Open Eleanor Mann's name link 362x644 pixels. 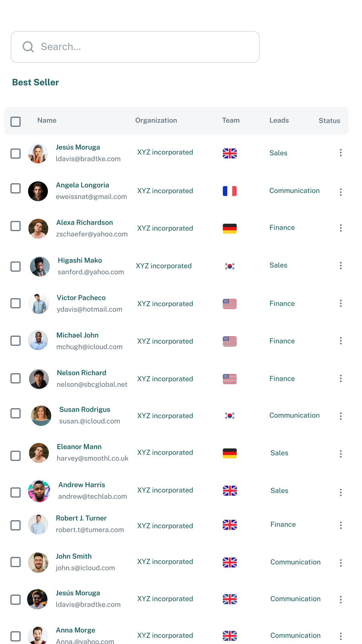click(x=79, y=447)
